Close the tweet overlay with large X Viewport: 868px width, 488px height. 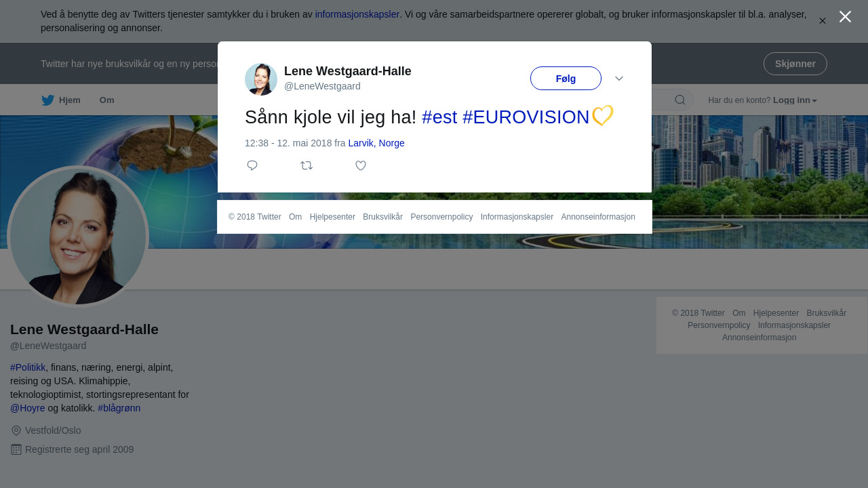point(845,16)
